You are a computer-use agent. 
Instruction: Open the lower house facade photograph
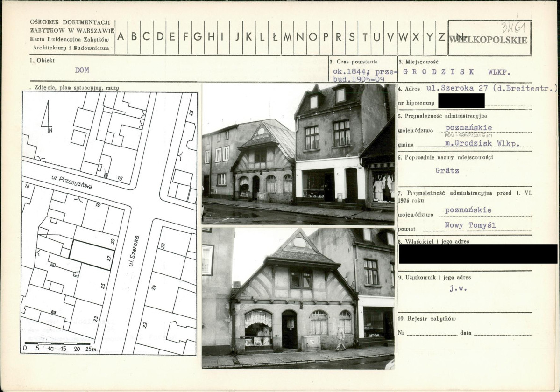pyautogui.click(x=298, y=298)
